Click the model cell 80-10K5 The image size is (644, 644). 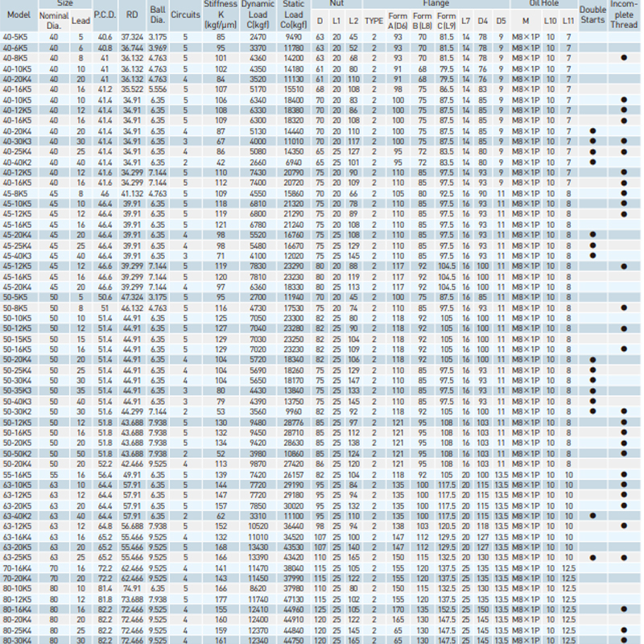pyautogui.click(x=18, y=588)
